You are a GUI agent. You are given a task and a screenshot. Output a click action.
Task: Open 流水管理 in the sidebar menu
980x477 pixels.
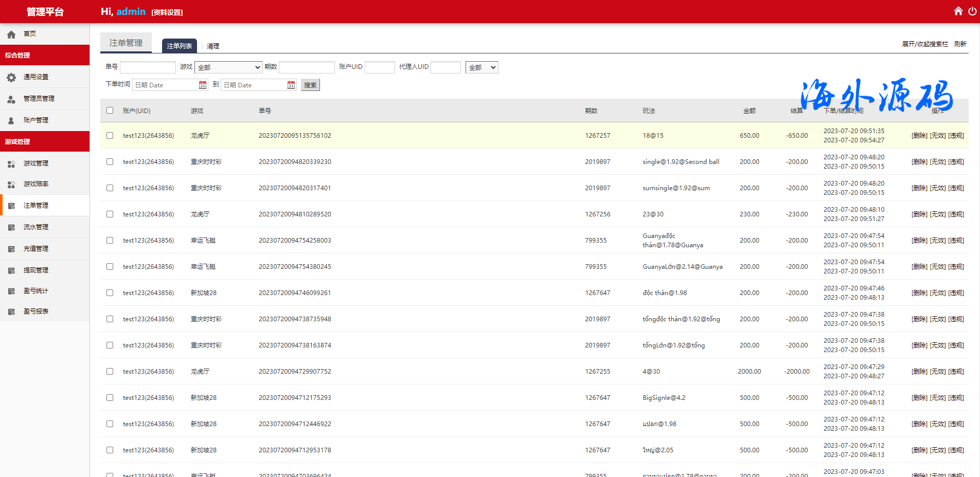tap(35, 227)
